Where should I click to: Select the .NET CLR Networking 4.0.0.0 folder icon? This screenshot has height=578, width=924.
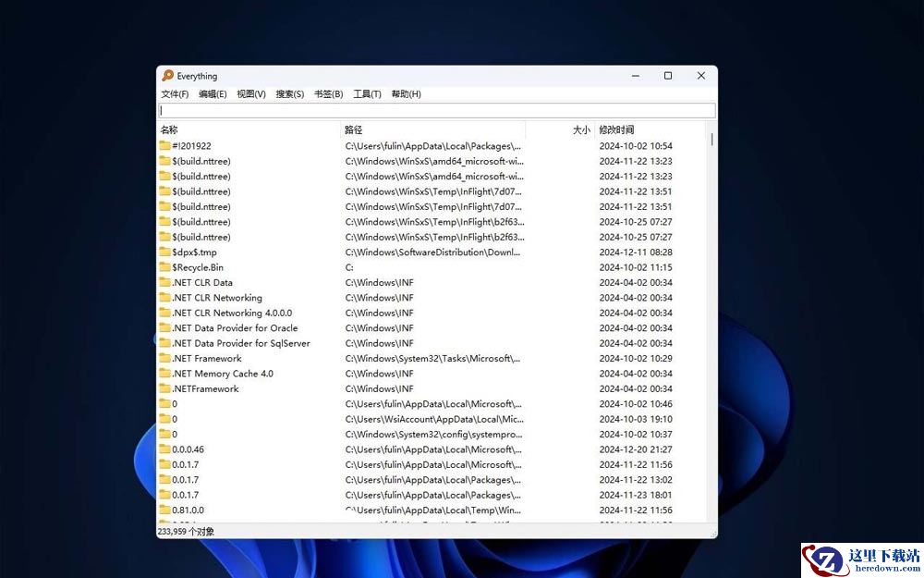pos(165,313)
